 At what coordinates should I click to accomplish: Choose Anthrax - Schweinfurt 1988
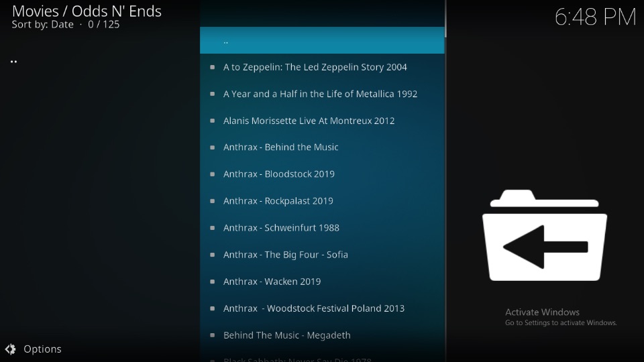tap(322, 228)
